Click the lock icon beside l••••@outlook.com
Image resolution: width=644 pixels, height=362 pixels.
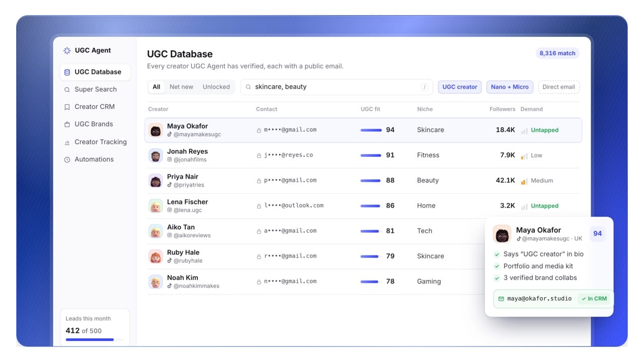click(x=259, y=206)
